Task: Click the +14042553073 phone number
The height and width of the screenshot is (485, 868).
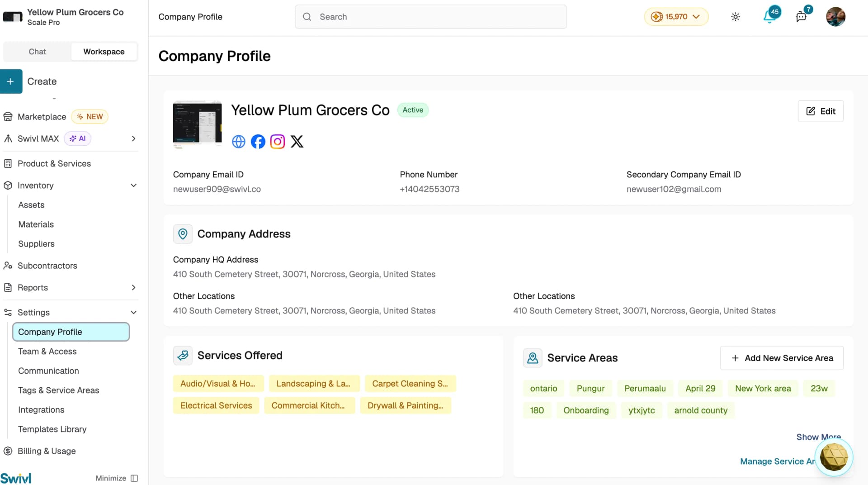Action: (429, 189)
